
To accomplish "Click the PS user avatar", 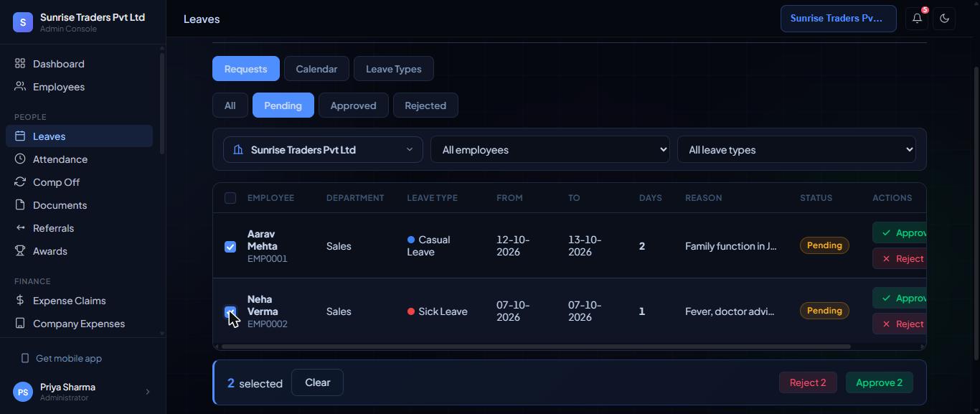I will [23, 392].
